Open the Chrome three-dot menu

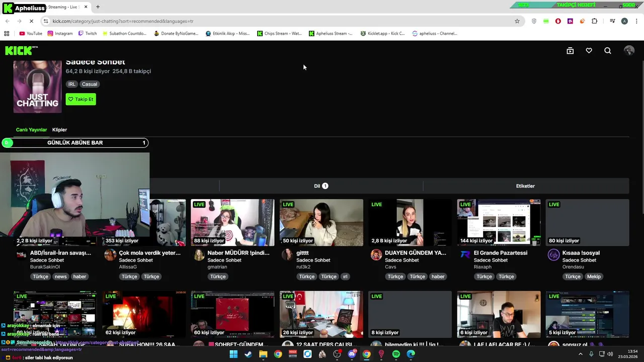click(x=636, y=21)
